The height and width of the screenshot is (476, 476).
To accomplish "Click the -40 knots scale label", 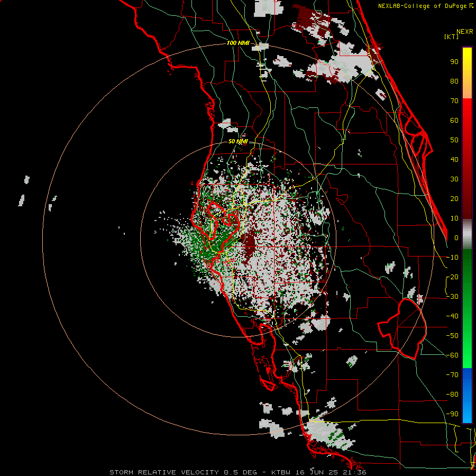I will click(x=452, y=316).
